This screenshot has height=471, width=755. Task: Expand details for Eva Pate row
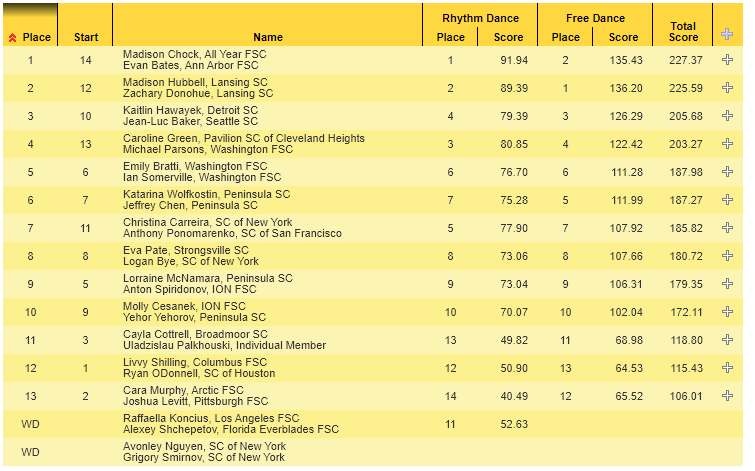(727, 255)
